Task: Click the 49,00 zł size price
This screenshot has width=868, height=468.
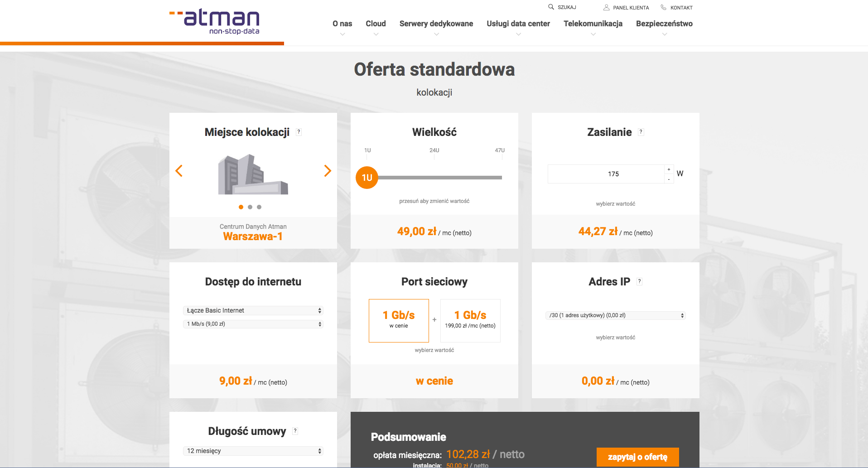Action: (x=417, y=232)
